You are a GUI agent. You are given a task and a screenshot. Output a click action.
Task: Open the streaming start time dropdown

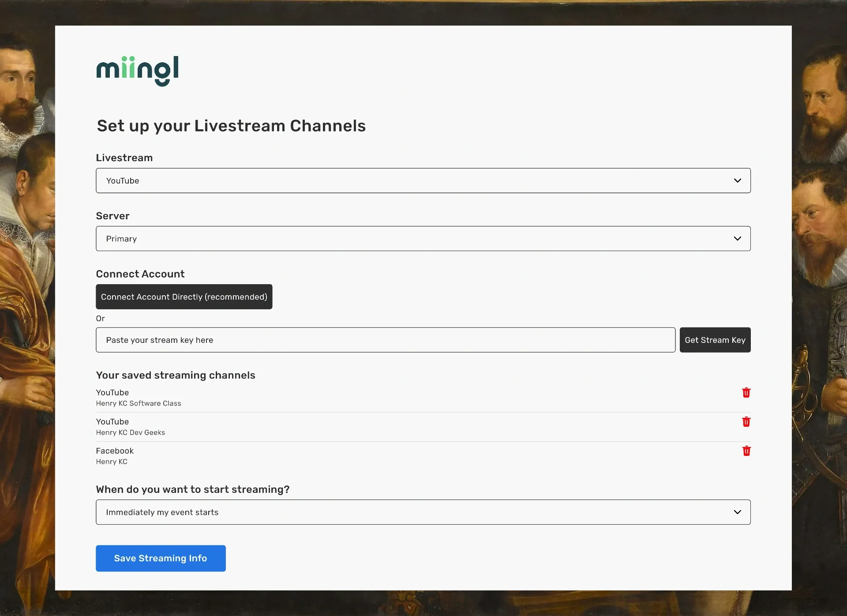tap(423, 512)
